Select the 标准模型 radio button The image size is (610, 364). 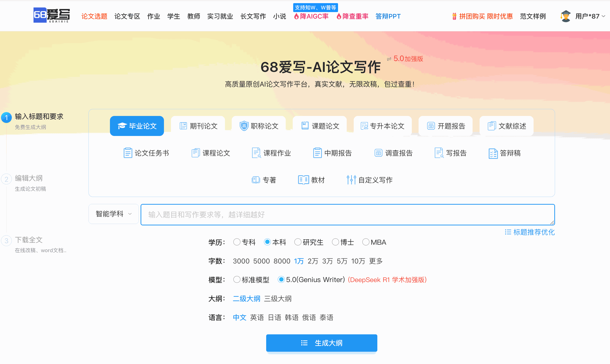[x=237, y=279]
